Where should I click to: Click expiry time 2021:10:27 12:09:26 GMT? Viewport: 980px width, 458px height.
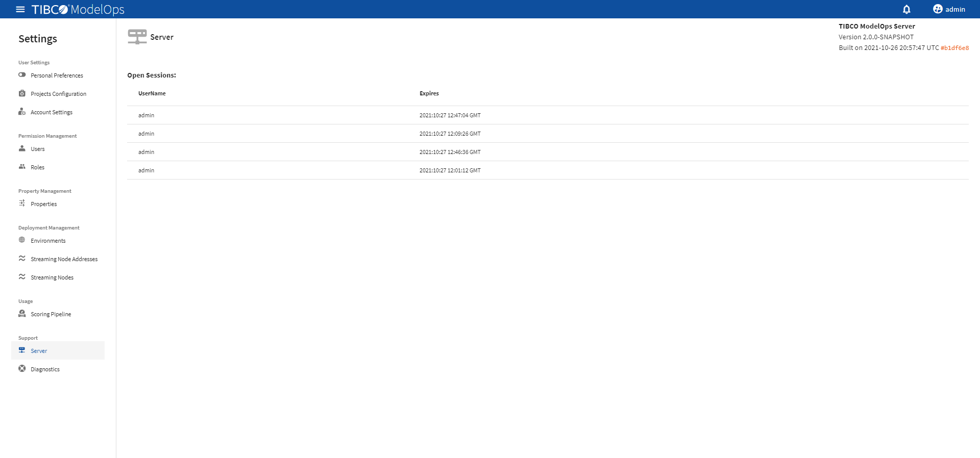pyautogui.click(x=450, y=134)
